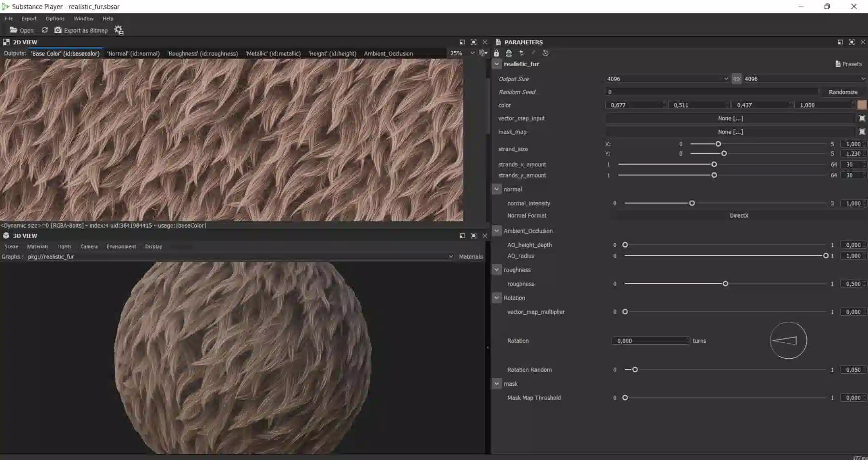
Task: Click the Randomize button
Action: tap(843, 92)
